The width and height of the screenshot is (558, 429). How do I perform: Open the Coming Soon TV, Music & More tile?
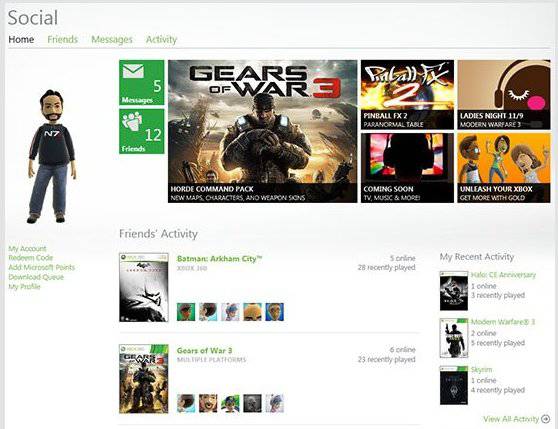click(407, 168)
